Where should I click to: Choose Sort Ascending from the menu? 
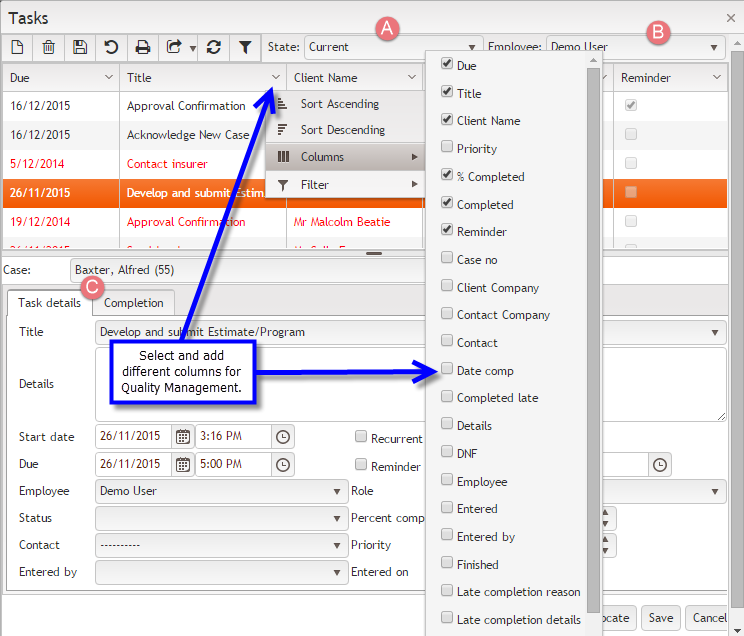pyautogui.click(x=339, y=104)
